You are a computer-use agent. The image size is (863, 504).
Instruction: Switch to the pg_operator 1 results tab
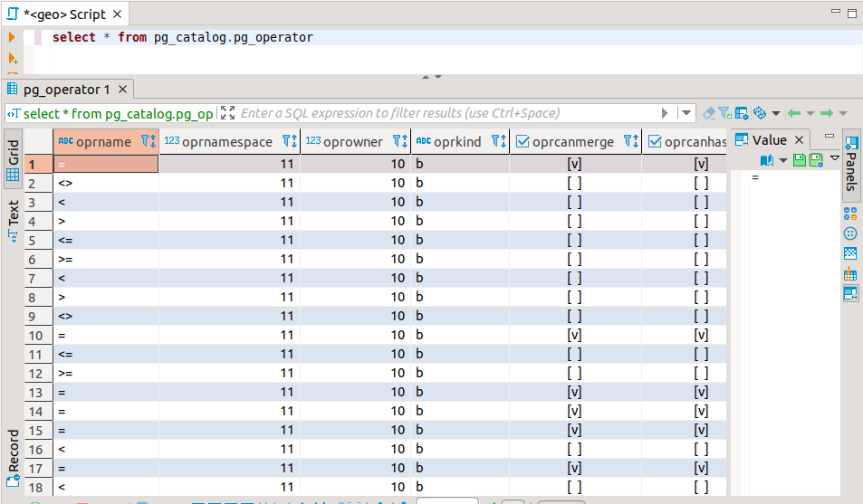point(66,90)
